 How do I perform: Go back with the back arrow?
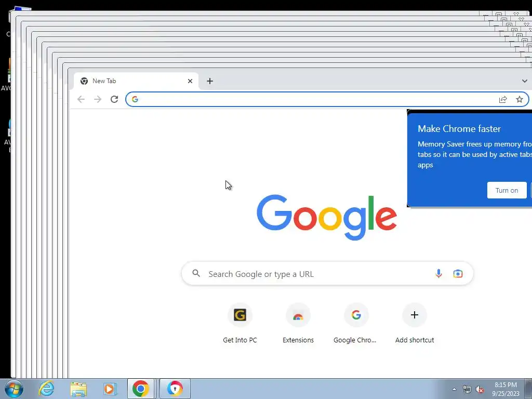(x=81, y=99)
